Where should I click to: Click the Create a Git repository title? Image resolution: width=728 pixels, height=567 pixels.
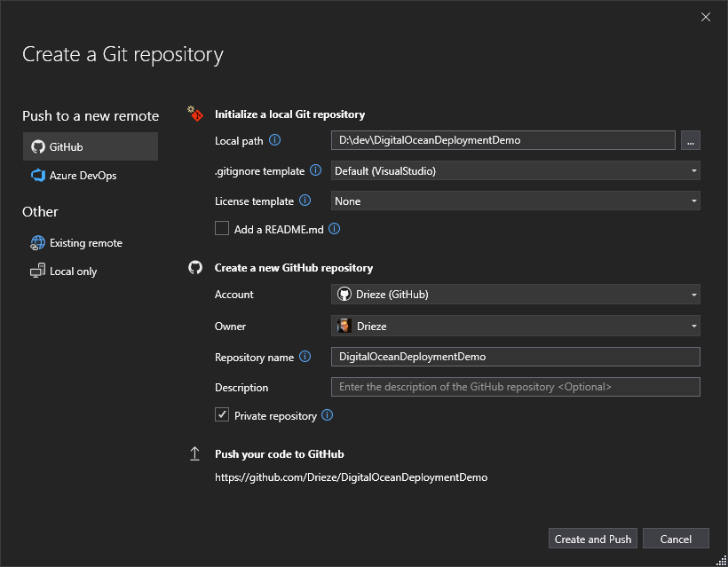click(123, 55)
